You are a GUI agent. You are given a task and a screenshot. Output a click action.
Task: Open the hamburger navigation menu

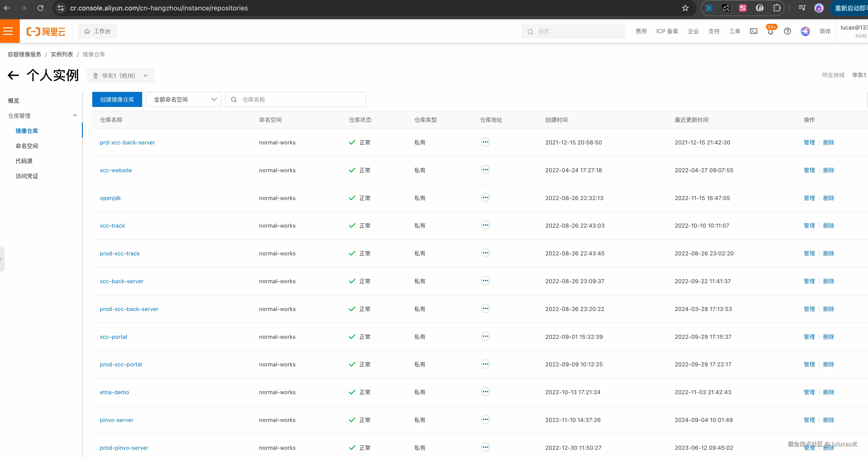tap(8, 31)
